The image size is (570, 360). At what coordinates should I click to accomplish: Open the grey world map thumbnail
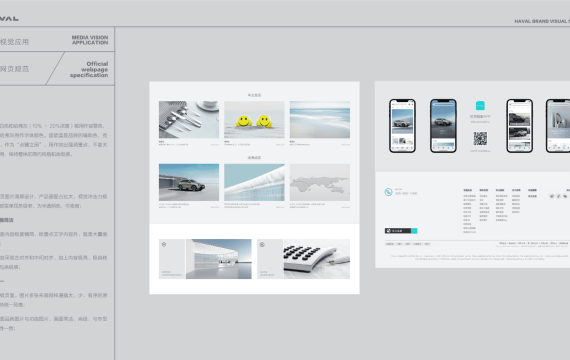point(320,182)
